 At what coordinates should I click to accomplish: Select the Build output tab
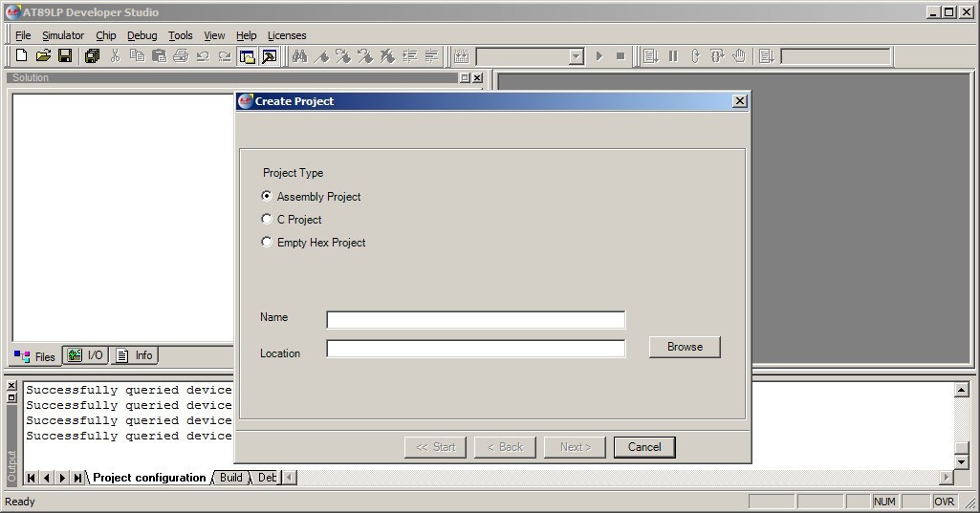pyautogui.click(x=230, y=478)
